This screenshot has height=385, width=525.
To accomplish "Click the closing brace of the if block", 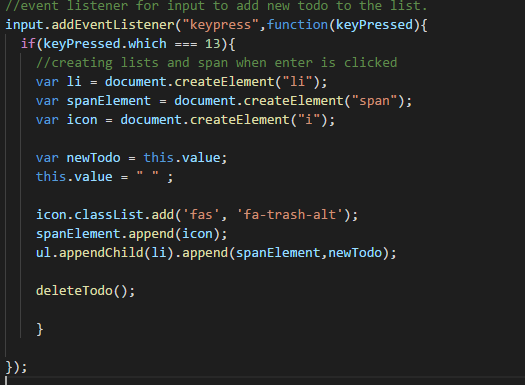I will tap(40, 329).
